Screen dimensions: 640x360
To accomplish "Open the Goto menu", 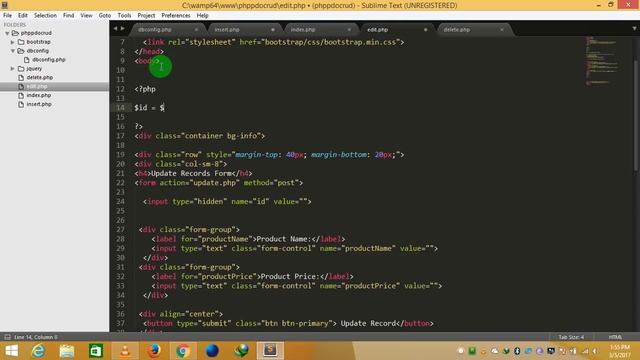I will 104,16.
